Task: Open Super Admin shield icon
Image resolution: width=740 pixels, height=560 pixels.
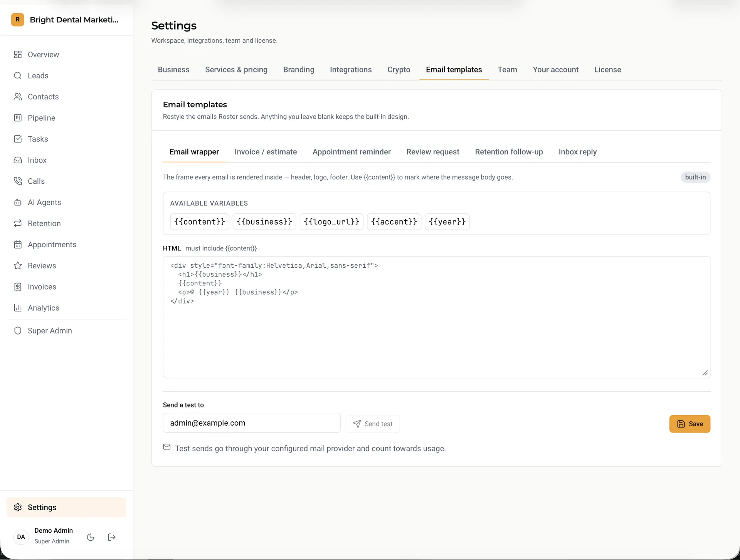Action: coord(18,331)
